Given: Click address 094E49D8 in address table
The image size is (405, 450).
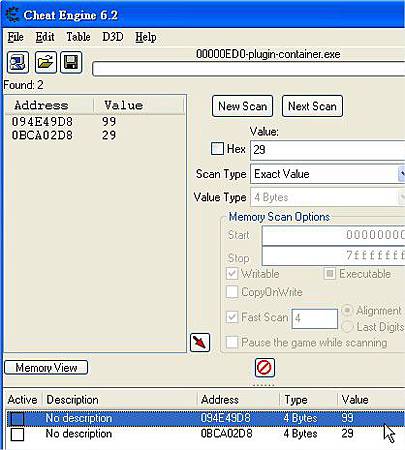Looking at the screenshot, I should (226, 418).
